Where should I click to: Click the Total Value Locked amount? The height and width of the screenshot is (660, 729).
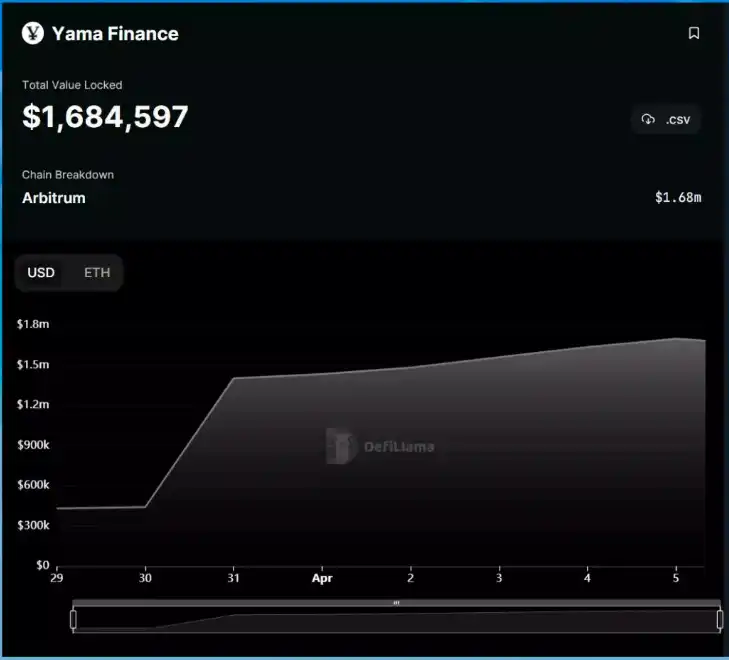(x=105, y=117)
